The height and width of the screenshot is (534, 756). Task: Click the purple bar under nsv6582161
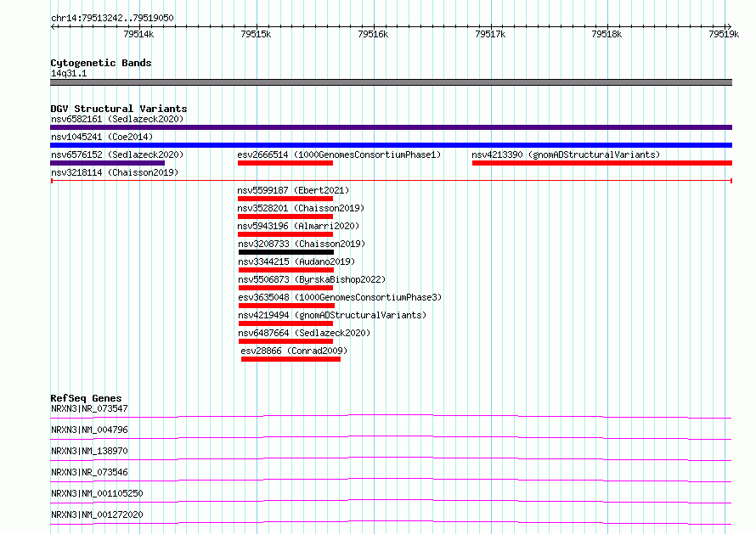(391, 127)
